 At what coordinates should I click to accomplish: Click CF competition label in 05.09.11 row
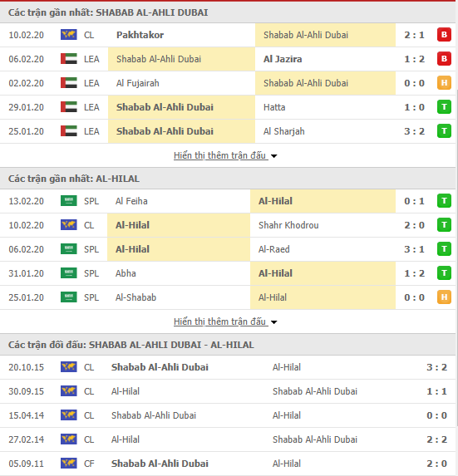point(89,464)
